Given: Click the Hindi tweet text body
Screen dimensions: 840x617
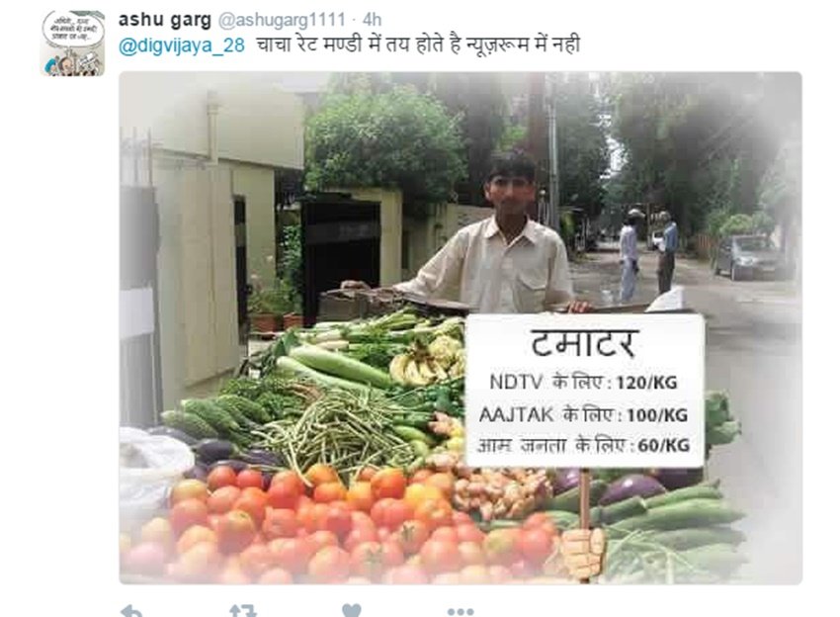Looking at the screenshot, I should point(418,45).
